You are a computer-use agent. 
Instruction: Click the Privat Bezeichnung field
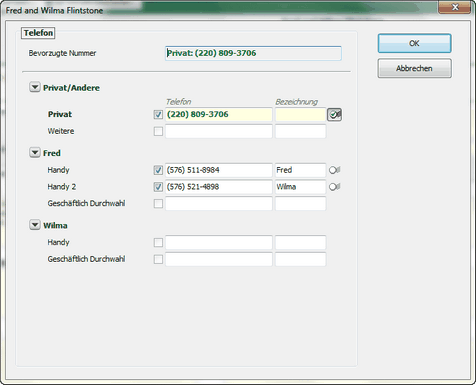pyautogui.click(x=300, y=115)
